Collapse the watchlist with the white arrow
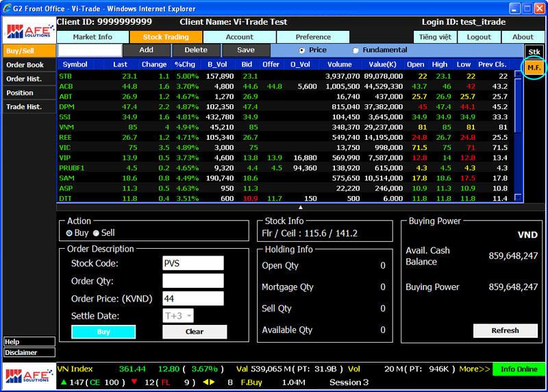548x392 pixels. 300,207
